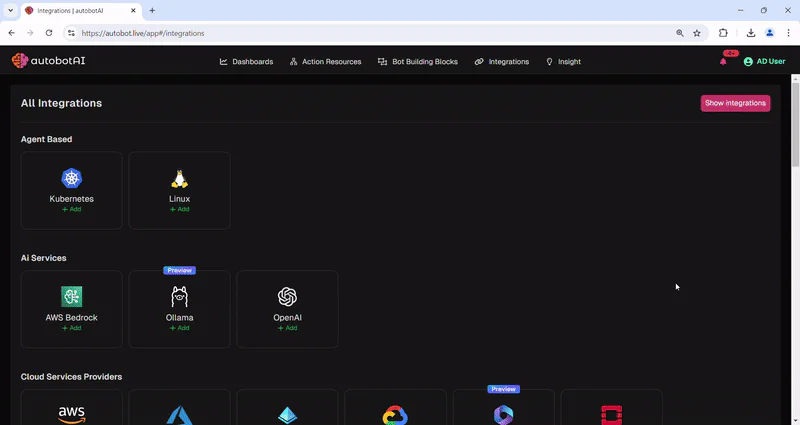Select the Linux penguin icon

[180, 179]
